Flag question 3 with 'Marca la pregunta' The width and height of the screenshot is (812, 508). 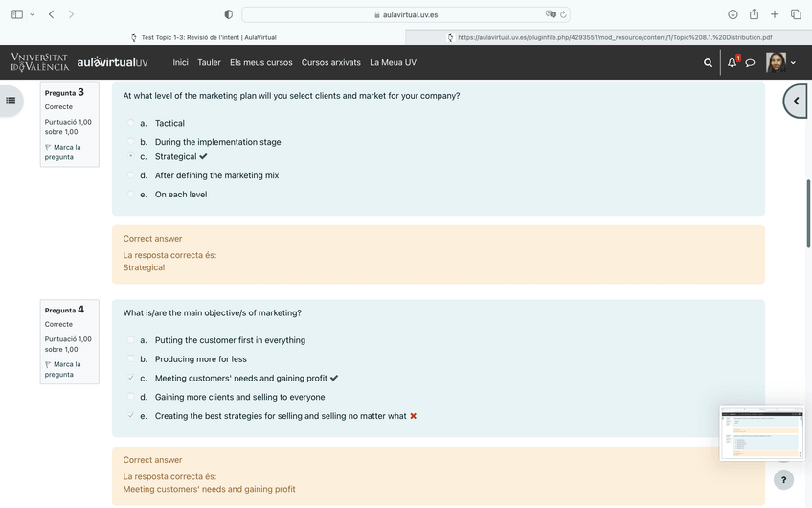63,151
